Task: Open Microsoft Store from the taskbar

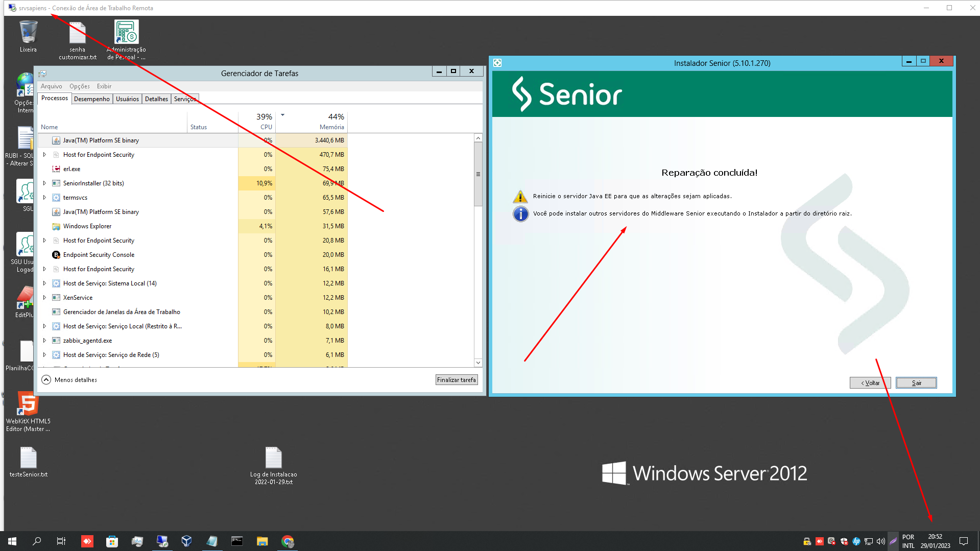Action: 112,541
